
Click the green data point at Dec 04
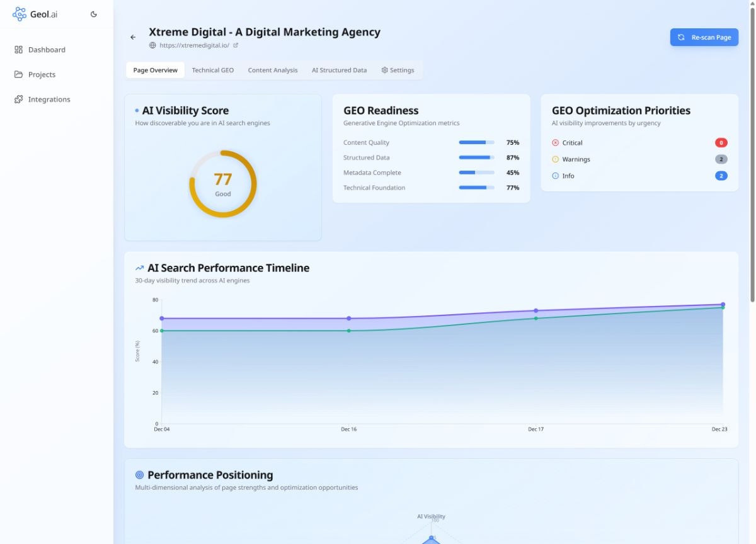click(x=162, y=331)
